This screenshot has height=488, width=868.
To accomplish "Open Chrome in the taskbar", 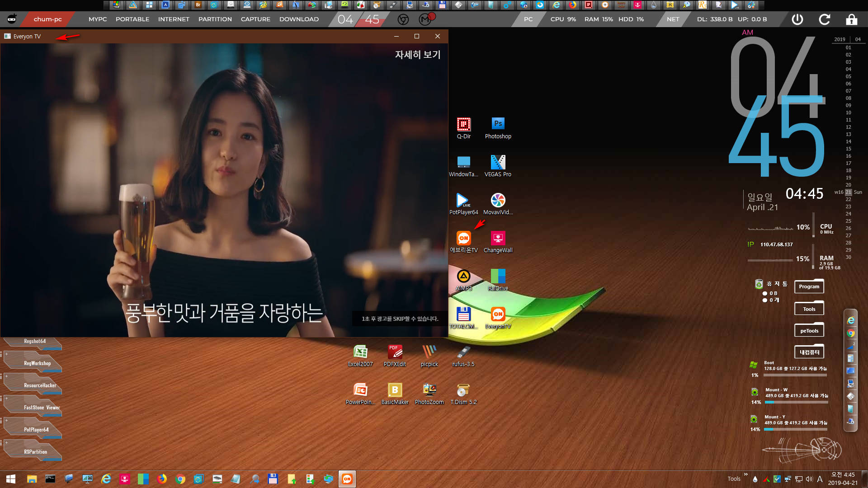I will coord(180,479).
